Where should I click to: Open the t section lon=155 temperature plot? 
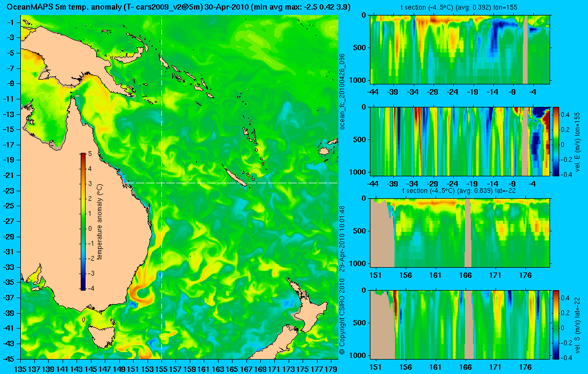tap(460, 50)
